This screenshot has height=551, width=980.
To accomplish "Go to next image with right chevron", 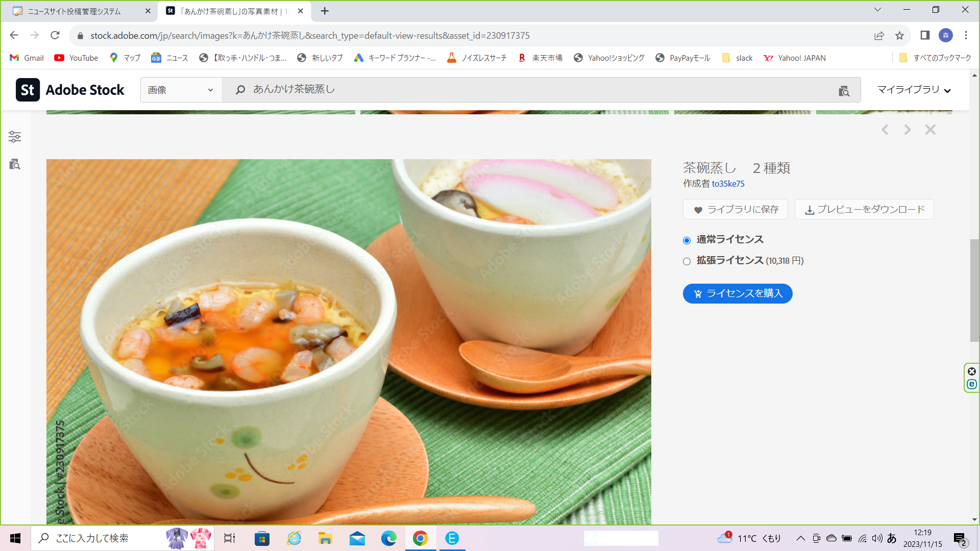I will pos(908,130).
